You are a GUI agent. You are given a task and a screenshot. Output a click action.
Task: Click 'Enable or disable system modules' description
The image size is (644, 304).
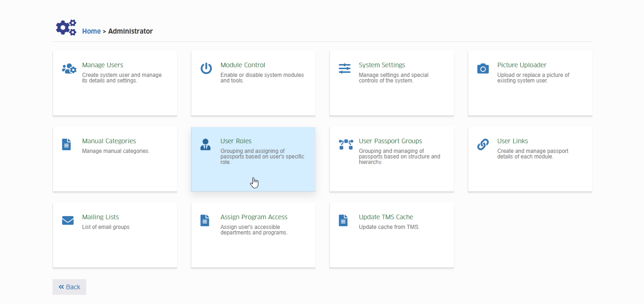262,78
